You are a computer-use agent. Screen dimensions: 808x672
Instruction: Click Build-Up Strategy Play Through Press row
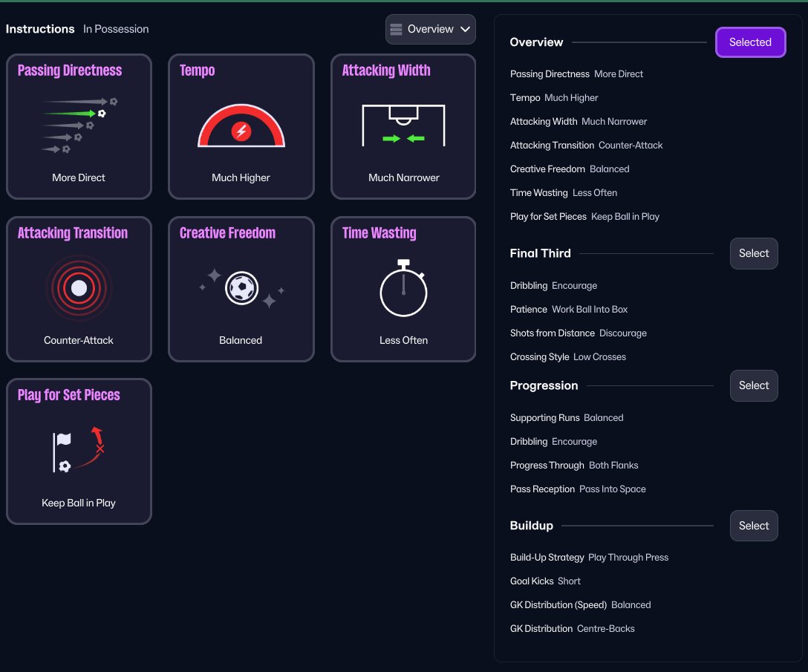[x=589, y=558]
